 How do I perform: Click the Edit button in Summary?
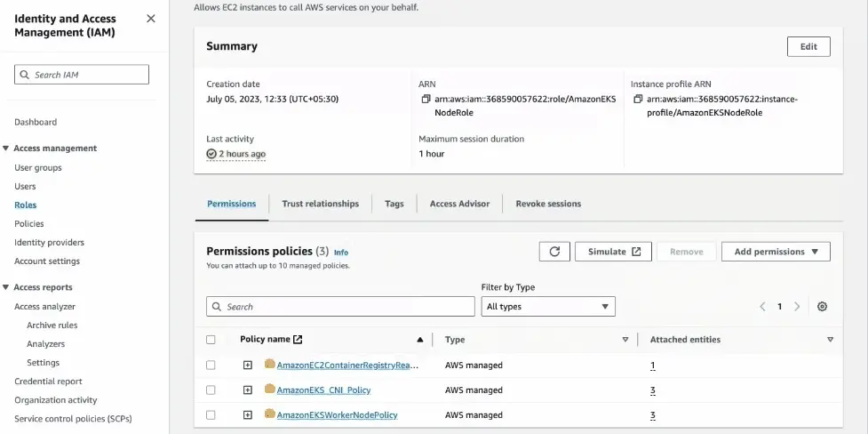808,47
